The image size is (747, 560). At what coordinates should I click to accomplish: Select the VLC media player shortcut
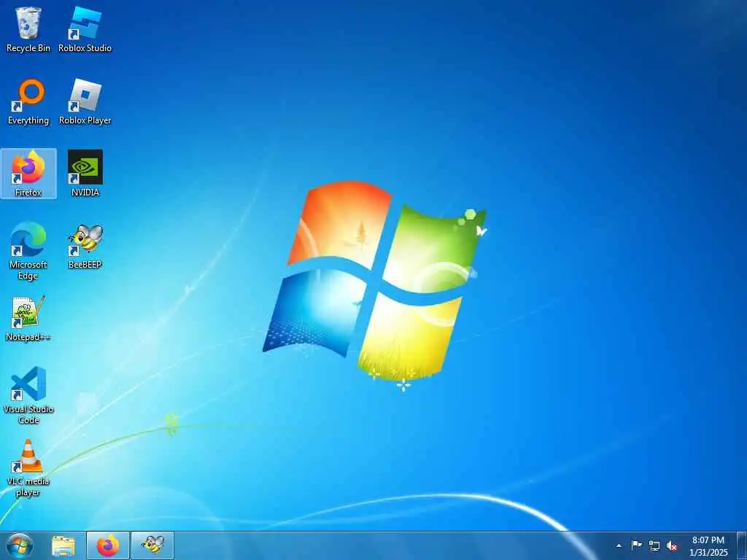point(28,468)
